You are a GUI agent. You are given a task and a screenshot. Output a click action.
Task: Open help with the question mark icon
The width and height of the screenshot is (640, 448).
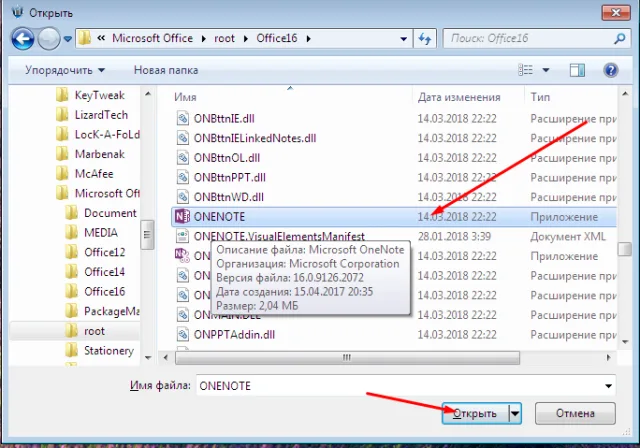pos(610,70)
